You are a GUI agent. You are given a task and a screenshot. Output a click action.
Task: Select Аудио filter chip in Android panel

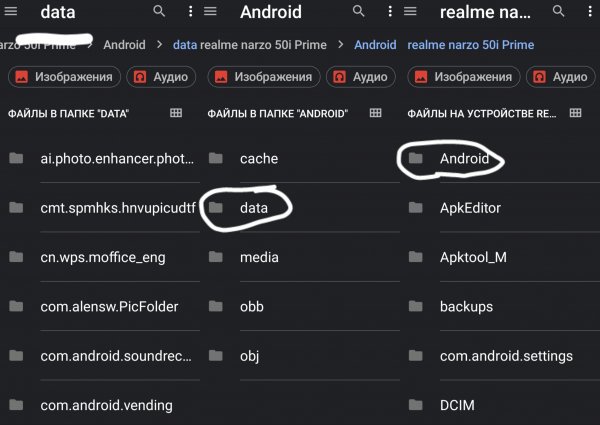pos(361,77)
